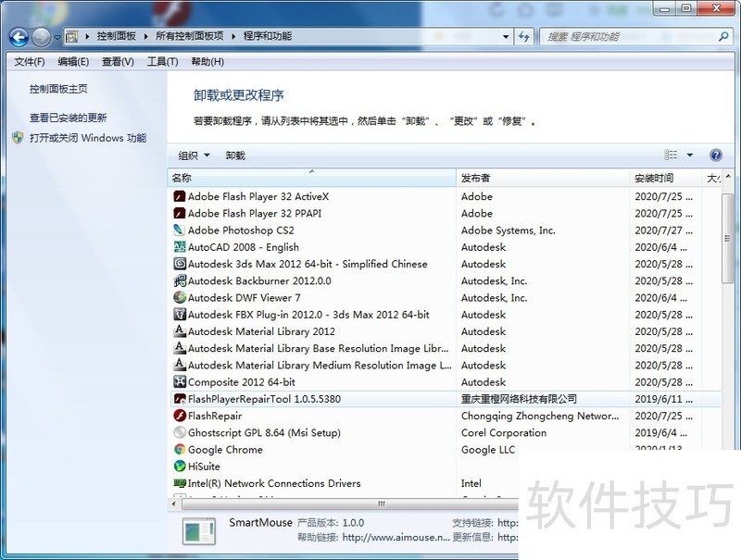
Task: Click the Adobe Photoshop CS2 feather icon
Action: (x=180, y=230)
